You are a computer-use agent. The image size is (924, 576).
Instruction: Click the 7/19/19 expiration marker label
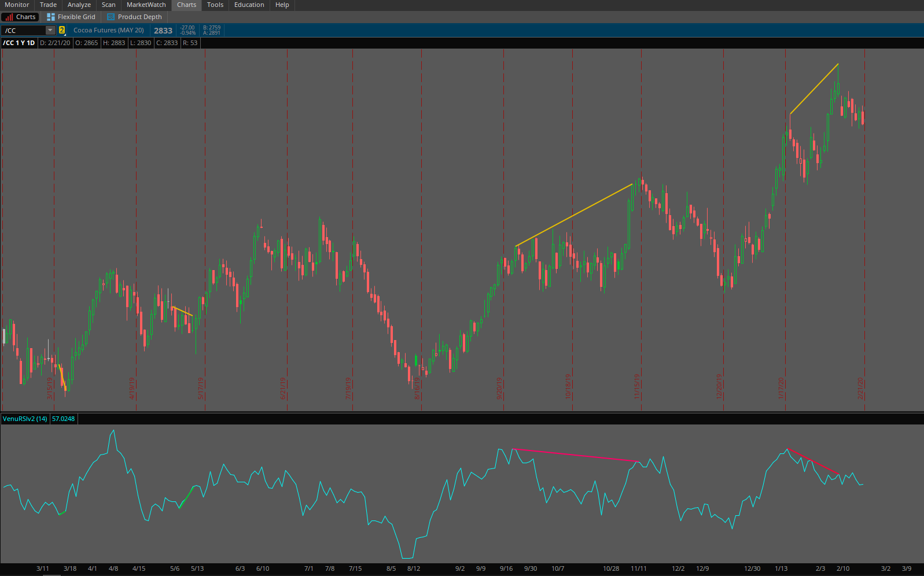click(x=348, y=388)
